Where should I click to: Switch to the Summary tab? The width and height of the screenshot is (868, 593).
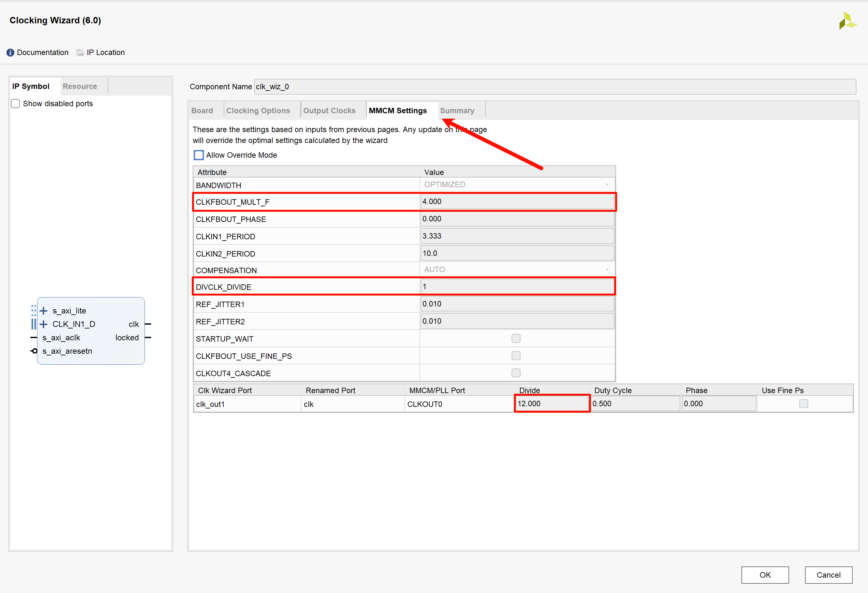pyautogui.click(x=457, y=111)
